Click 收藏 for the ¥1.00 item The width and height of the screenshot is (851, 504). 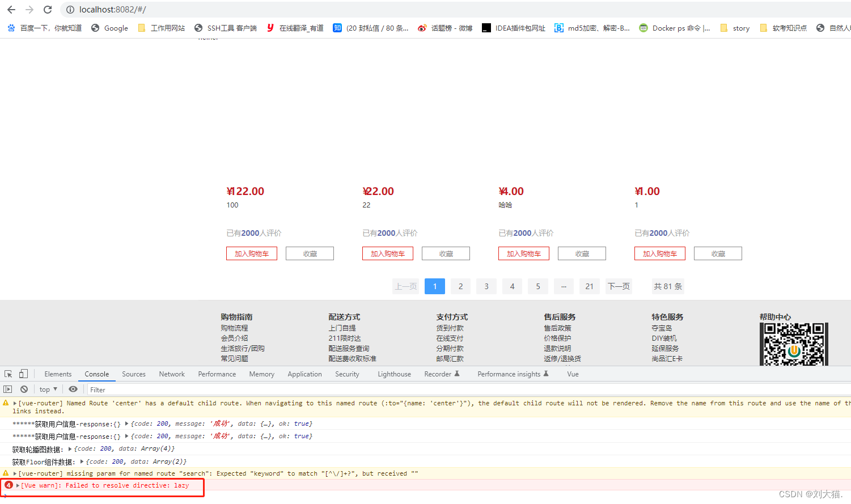tap(718, 253)
